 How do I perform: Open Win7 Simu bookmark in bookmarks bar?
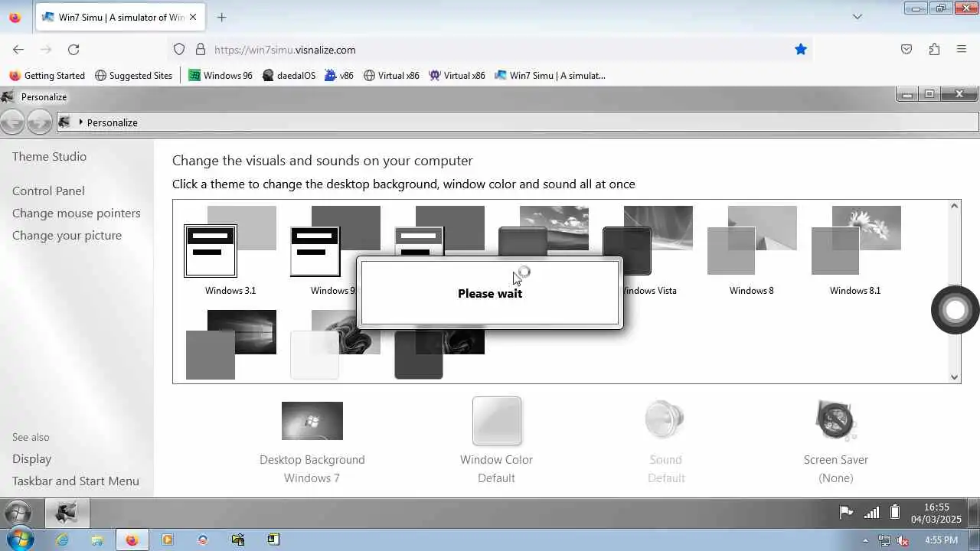pyautogui.click(x=550, y=76)
